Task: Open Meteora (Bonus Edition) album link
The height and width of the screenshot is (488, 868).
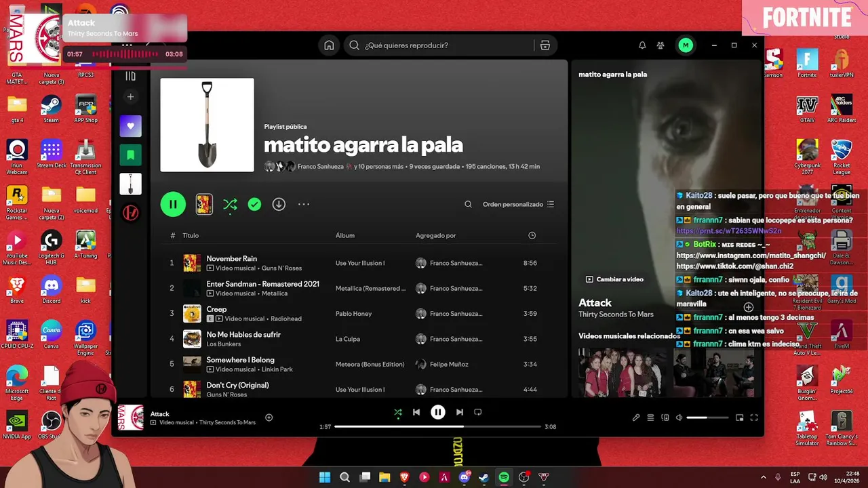Action: tap(370, 364)
